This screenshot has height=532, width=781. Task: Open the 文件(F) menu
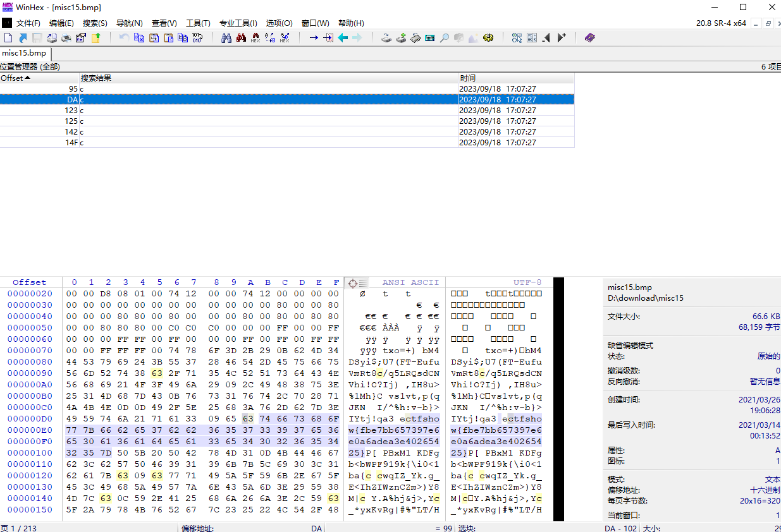pyautogui.click(x=28, y=23)
